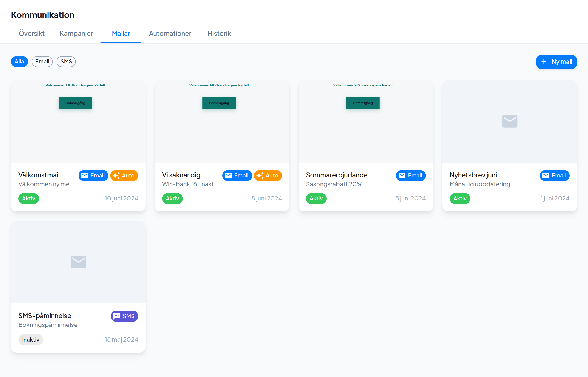Viewport: 588px width, 377px height.
Task: Click Kom igång button in Sommarerbjudande preview
Action: pos(363,103)
